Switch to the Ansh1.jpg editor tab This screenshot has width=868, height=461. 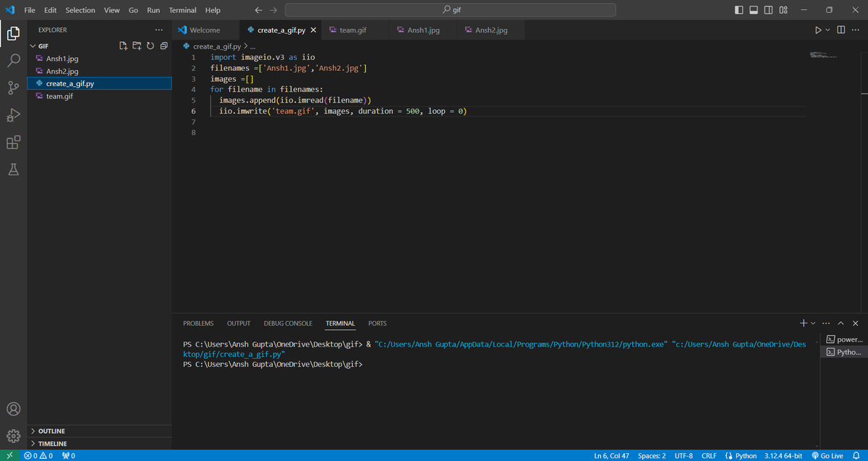[x=423, y=30]
